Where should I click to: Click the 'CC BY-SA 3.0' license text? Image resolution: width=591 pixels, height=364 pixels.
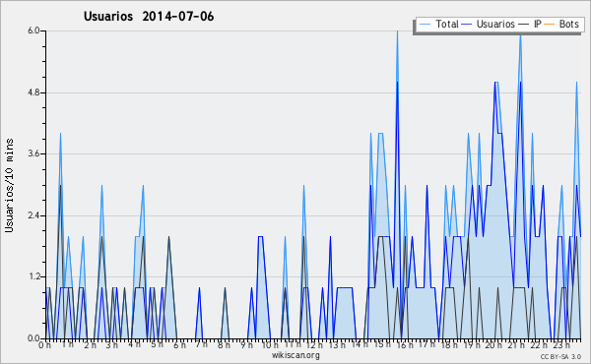click(560, 356)
